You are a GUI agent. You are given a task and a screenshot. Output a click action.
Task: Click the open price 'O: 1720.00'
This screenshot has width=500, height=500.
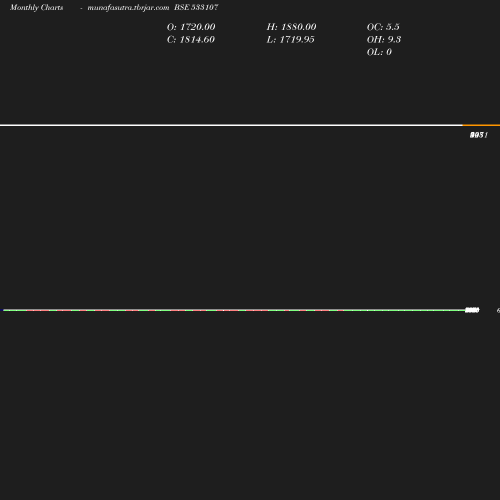(x=191, y=27)
